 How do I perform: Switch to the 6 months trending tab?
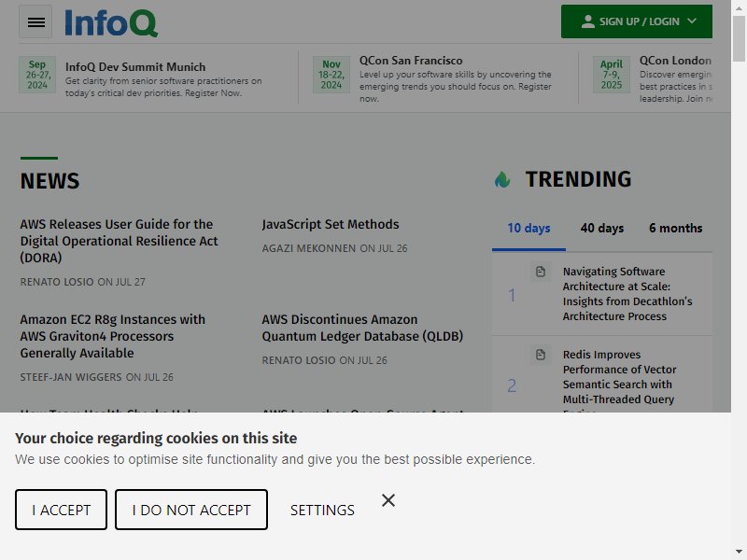(675, 228)
